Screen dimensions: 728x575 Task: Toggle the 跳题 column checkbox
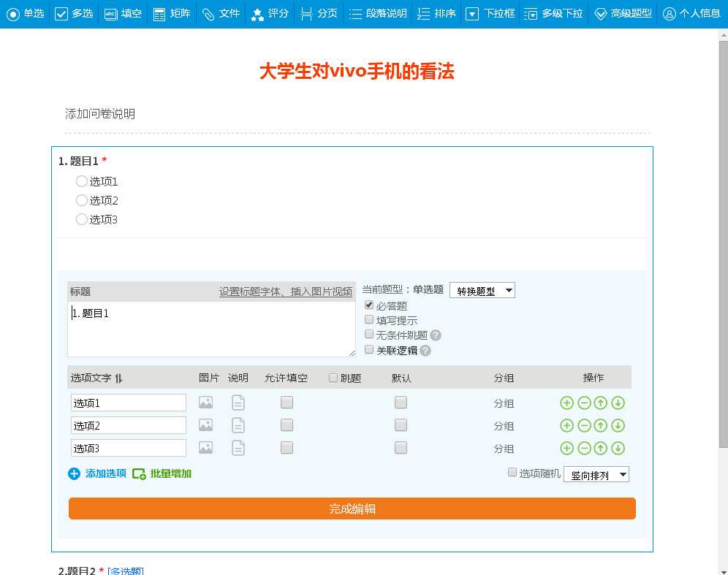click(333, 378)
